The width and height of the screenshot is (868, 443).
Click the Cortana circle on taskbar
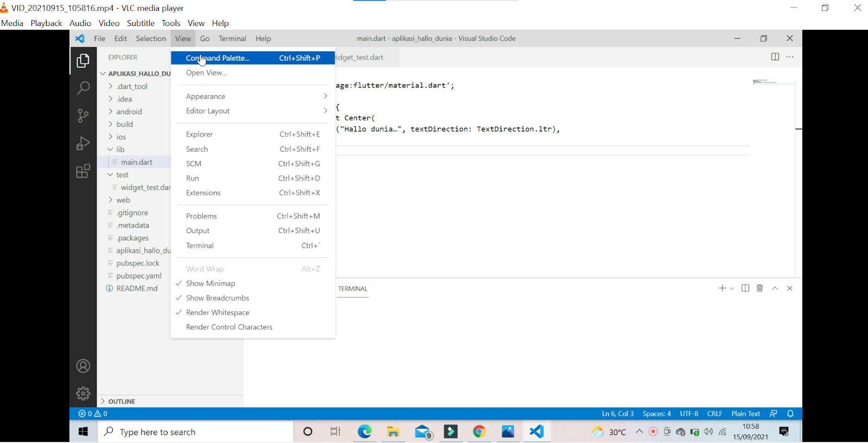(x=308, y=432)
